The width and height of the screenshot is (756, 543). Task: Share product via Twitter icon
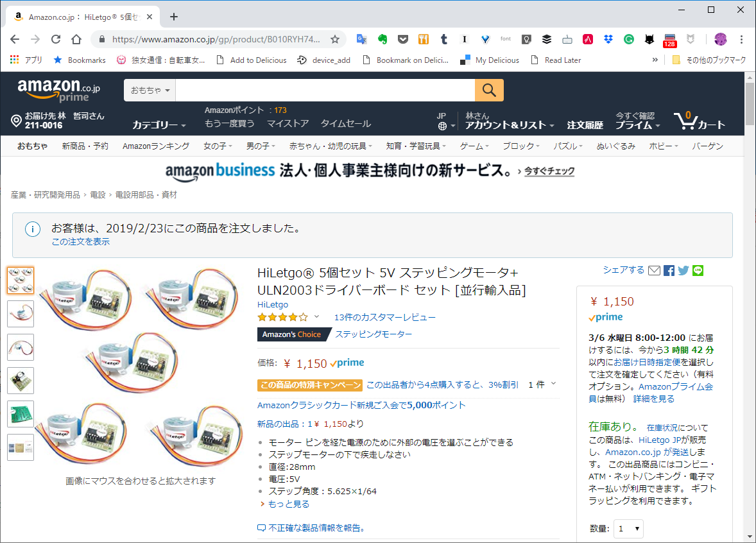pos(683,270)
